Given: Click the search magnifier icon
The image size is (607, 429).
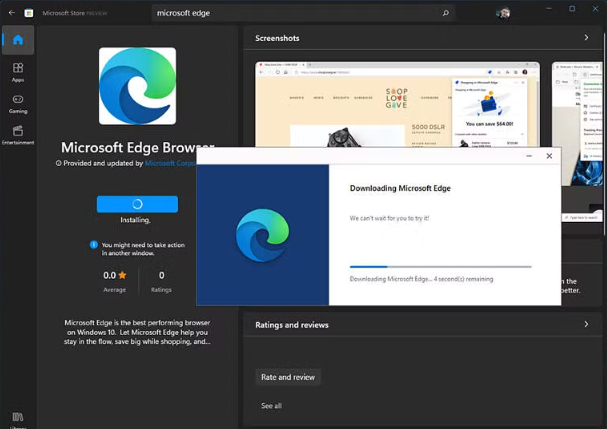Looking at the screenshot, I should coord(446,13).
